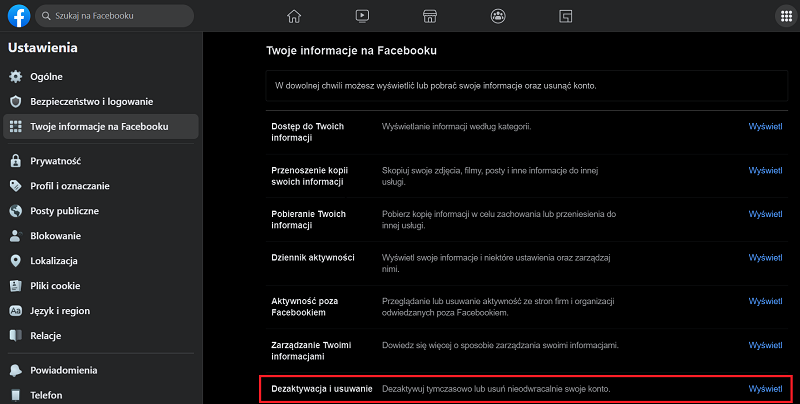The width and height of the screenshot is (800, 404).
Task: Click the shield icon for Bezpieczeństwo
Action: (16, 102)
